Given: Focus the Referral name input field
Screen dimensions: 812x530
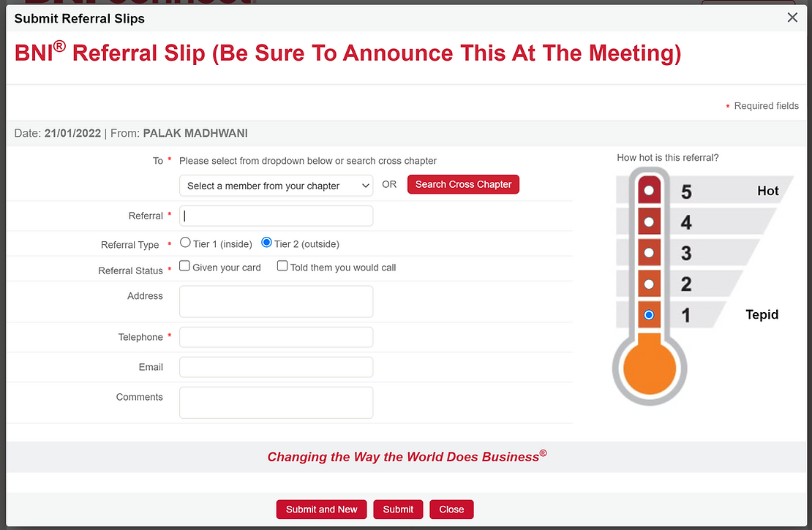Looking at the screenshot, I should (x=276, y=216).
